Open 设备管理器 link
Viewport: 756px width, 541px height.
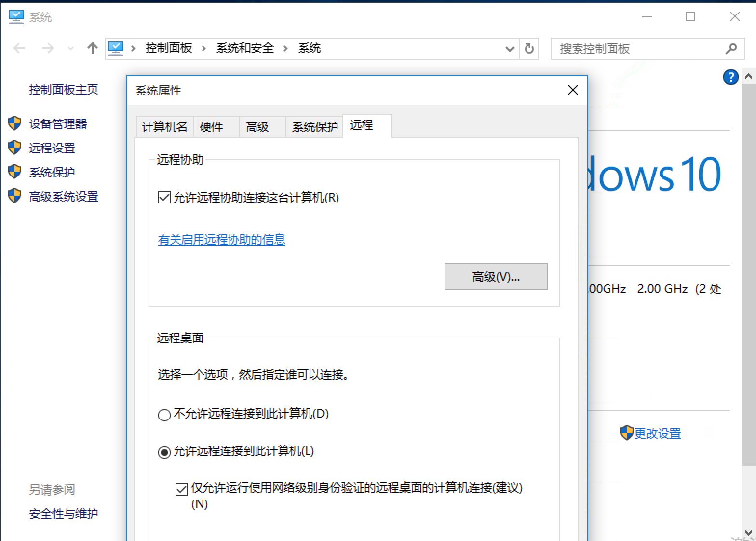(58, 124)
